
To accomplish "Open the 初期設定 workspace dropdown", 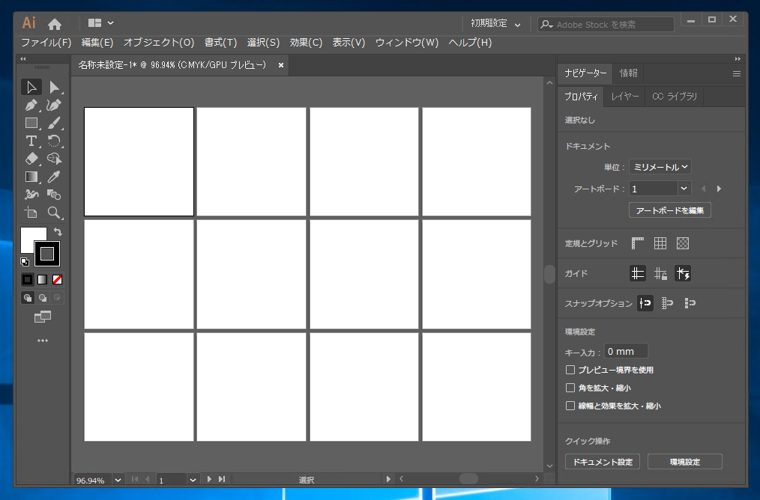I will point(497,23).
